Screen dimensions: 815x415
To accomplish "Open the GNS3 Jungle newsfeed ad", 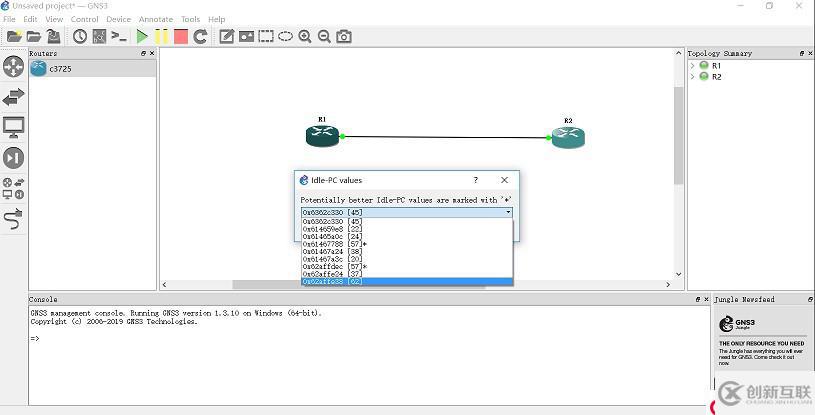I will pos(761,341).
